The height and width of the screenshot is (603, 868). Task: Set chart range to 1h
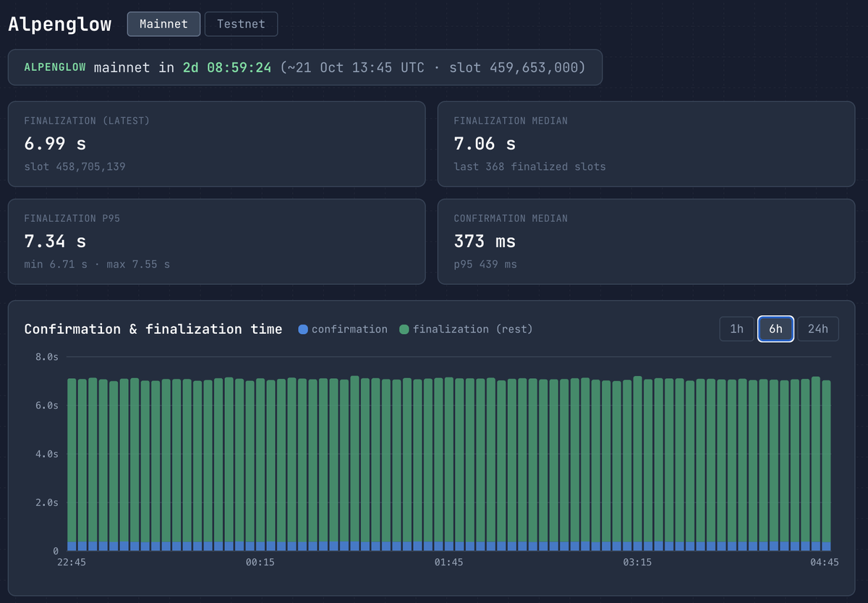click(736, 329)
